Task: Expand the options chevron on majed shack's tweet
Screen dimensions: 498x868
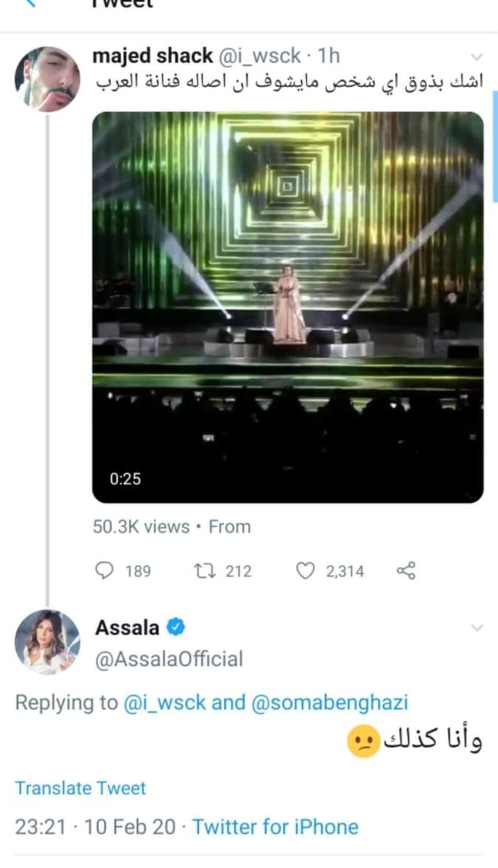Action: pyautogui.click(x=477, y=56)
